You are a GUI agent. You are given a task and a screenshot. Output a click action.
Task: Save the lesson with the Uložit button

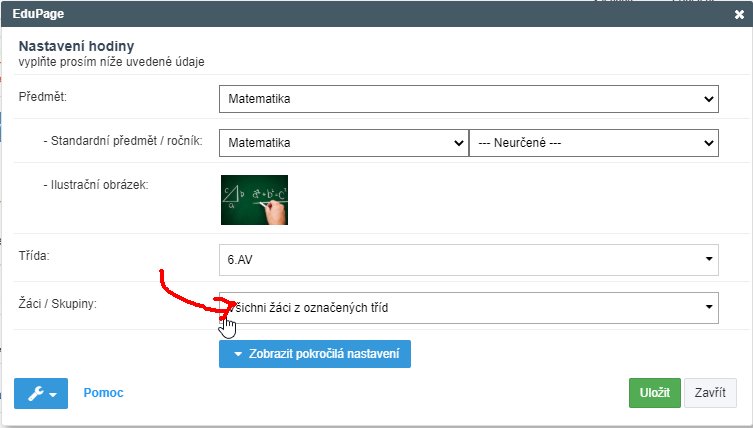click(x=654, y=393)
